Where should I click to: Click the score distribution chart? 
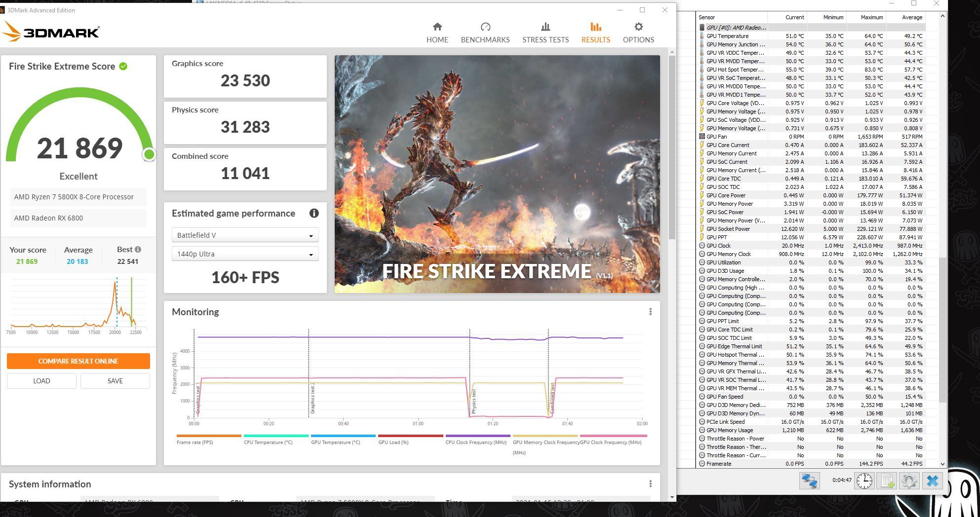(78, 306)
